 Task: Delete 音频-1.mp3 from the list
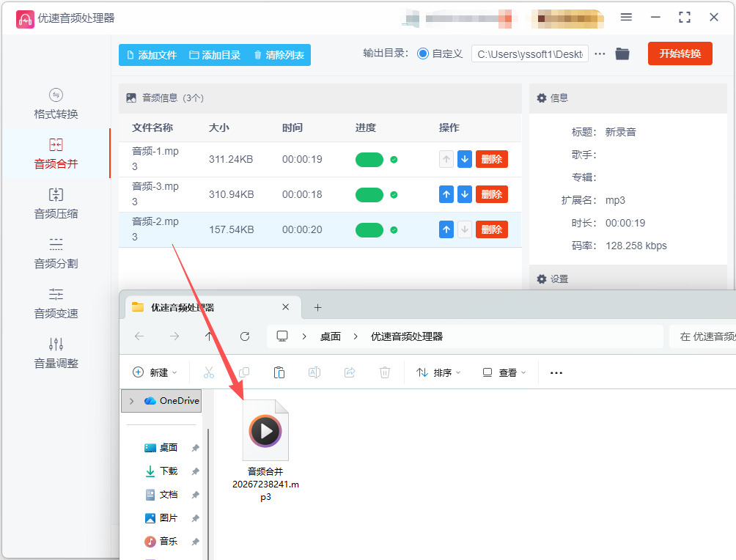click(491, 159)
